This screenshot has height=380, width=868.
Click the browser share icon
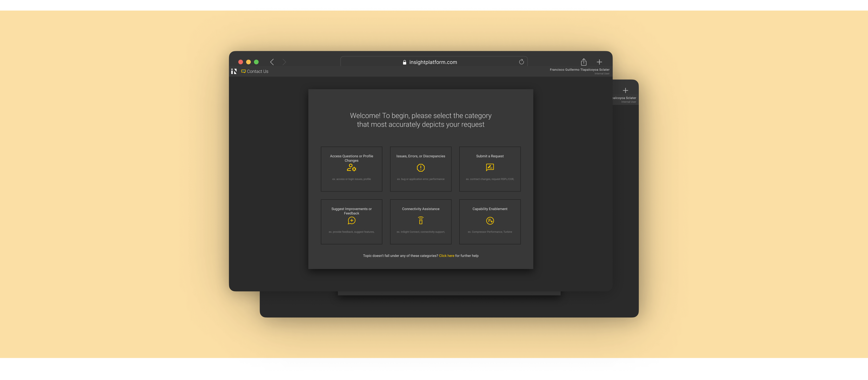tap(584, 62)
